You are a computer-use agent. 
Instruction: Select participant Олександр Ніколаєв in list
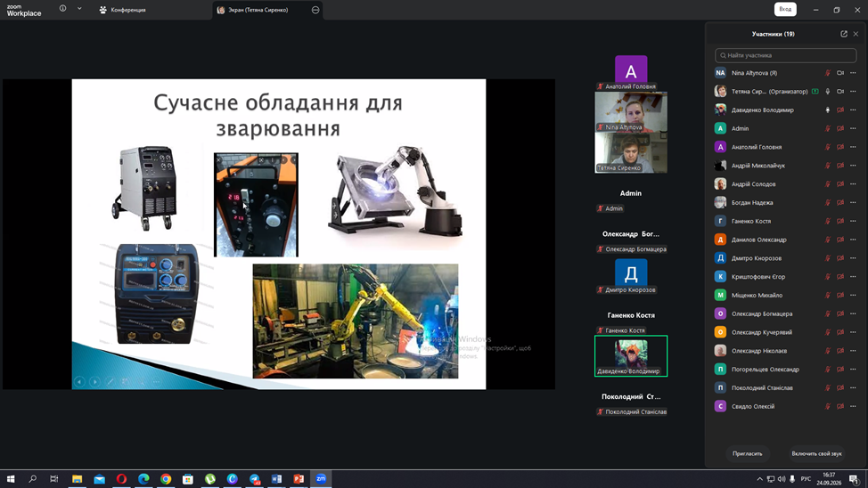coord(785,351)
